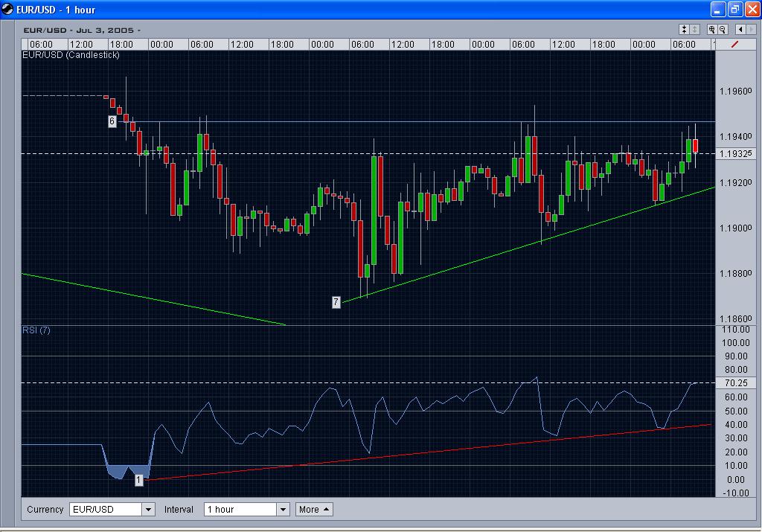Click the EUR/USD (Candlestick) chart label
This screenshot has width=762, height=532.
point(71,54)
